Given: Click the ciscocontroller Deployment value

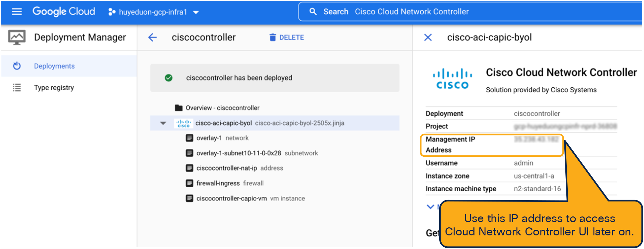Looking at the screenshot, I should 537,114.
